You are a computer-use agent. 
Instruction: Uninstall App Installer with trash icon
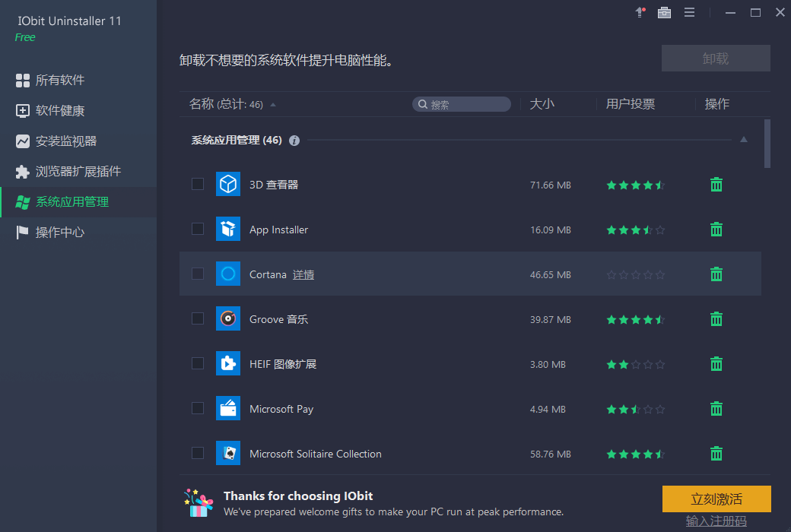coord(716,230)
